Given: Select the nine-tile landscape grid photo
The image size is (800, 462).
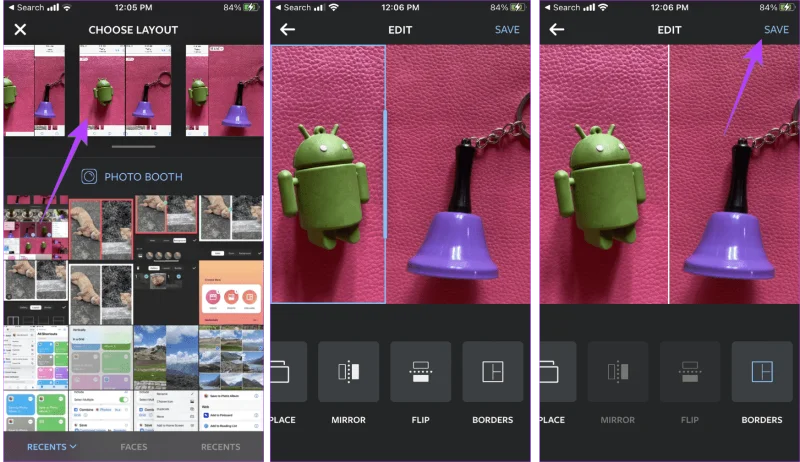Looking at the screenshot, I should tap(231, 357).
